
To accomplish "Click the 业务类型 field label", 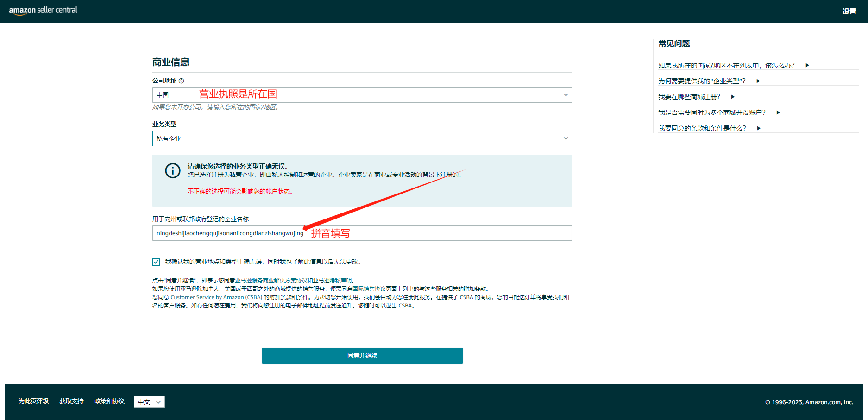I will point(164,124).
